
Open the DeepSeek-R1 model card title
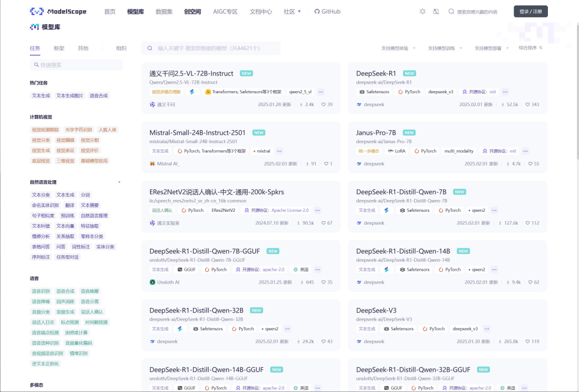click(x=376, y=73)
